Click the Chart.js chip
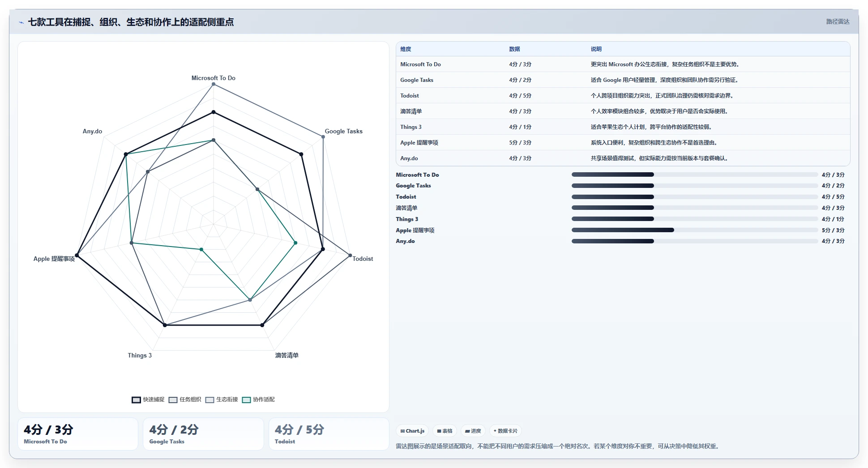The image size is (868, 468). [412, 431]
